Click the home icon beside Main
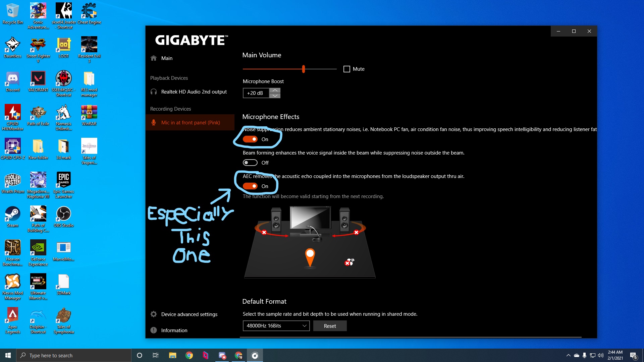The width and height of the screenshot is (644, 362). 154,58
